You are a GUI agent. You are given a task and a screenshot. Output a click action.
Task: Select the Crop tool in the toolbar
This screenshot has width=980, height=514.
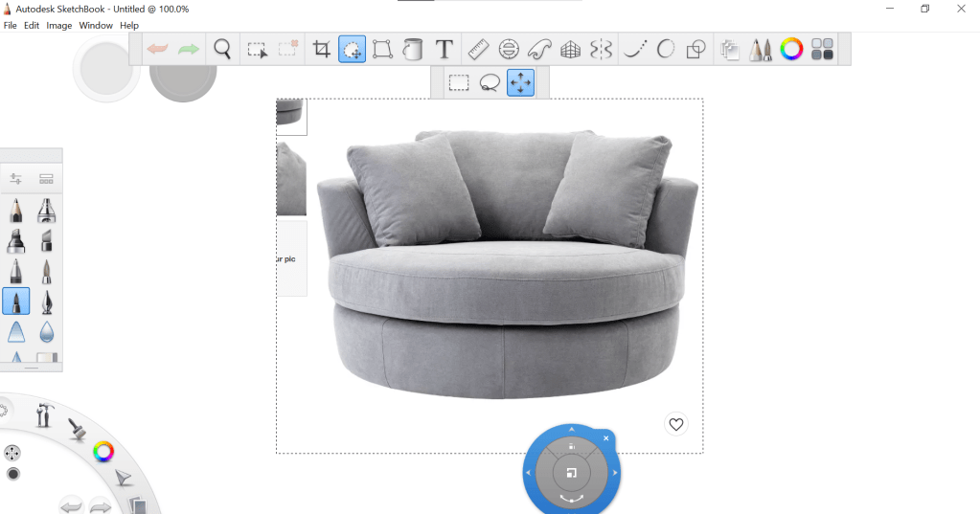322,50
